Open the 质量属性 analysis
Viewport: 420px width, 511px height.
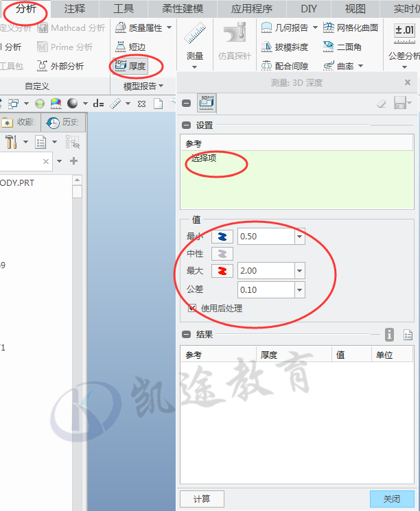click(x=139, y=28)
